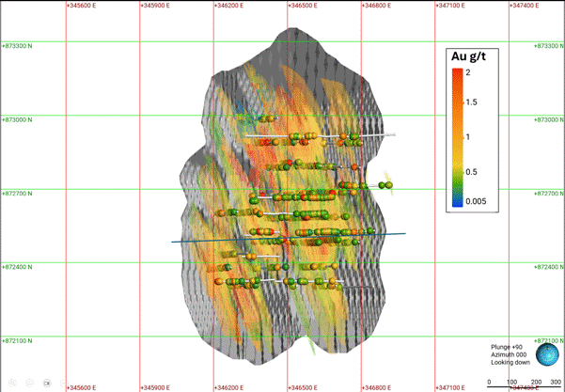Click the dark round icon third in the faded row
565x392 pixels.
point(47,383)
